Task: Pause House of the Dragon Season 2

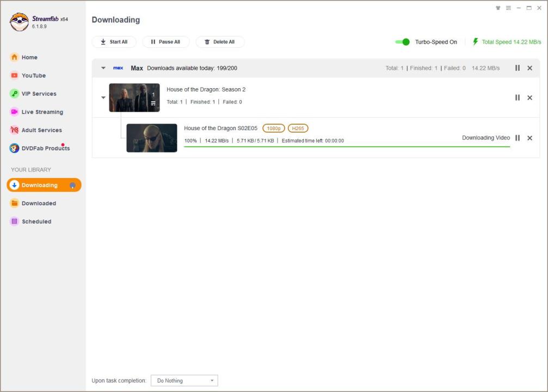Action: click(x=517, y=97)
